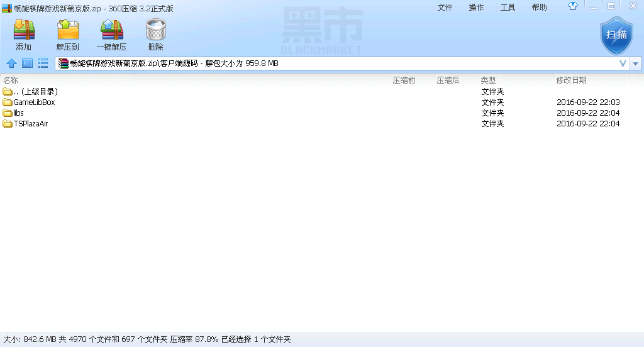Click 2016-09-22 22:04 date in TSPlazaAir row
Screen dimensions: 644x347
tap(588, 124)
